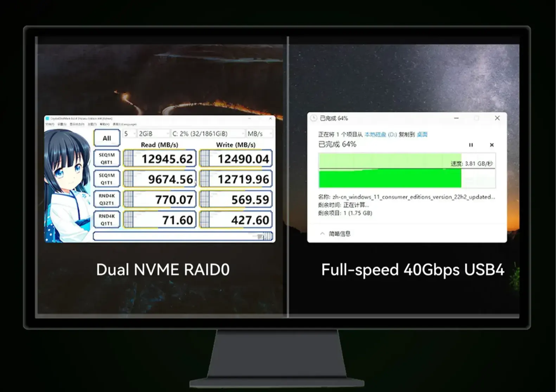Screen dimensions: 556x392
Task: Start the SEQ1M Q1T1 test
Action: click(107, 179)
